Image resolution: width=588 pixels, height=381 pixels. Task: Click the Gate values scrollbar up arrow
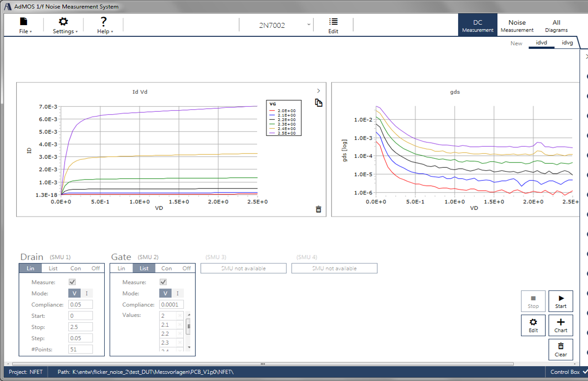(189, 315)
